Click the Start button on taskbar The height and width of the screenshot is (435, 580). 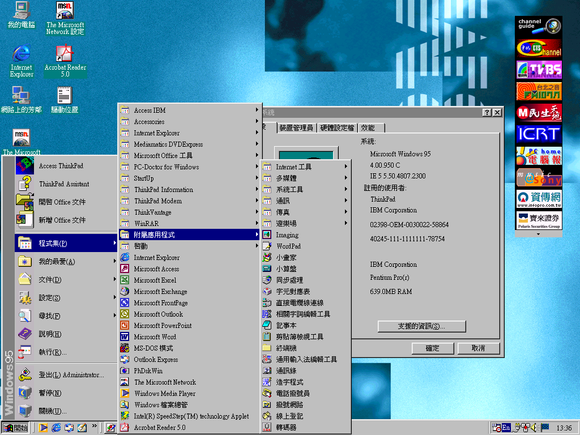(16, 428)
